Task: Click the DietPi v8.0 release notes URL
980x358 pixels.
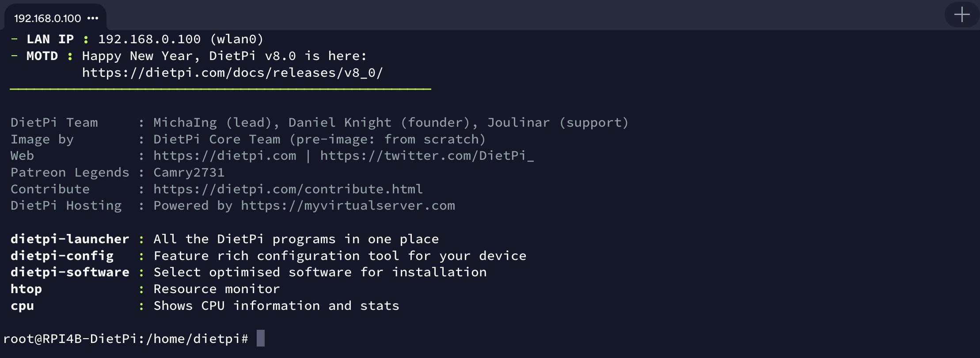Action: (x=232, y=73)
